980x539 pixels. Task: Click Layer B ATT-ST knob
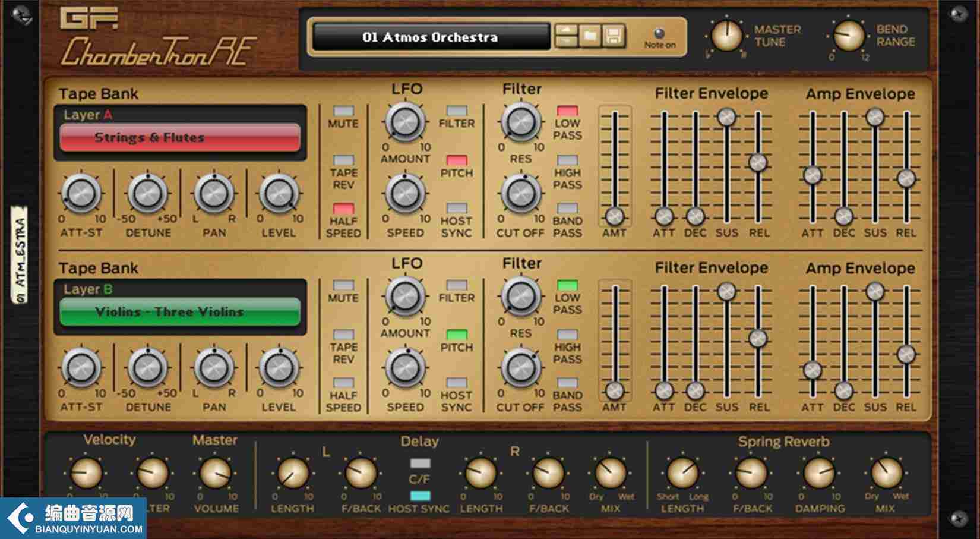[81, 368]
